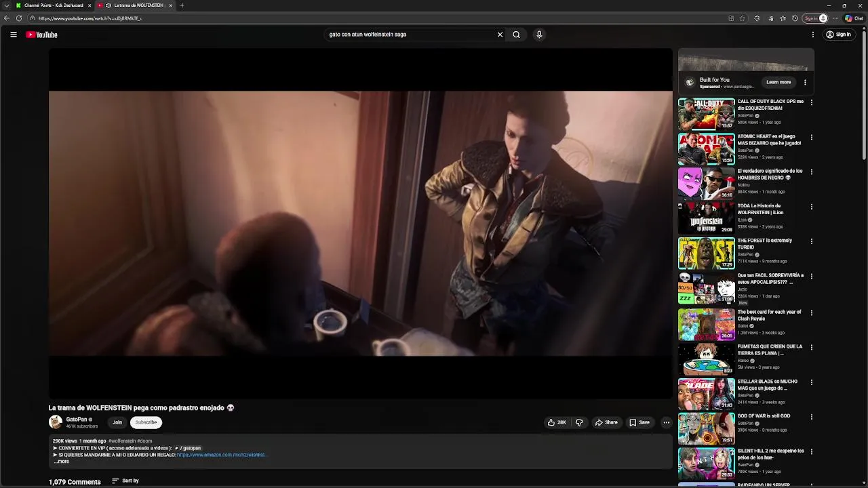Open the Clash Royale best card thumbnail
The height and width of the screenshot is (488, 868).
tap(707, 325)
